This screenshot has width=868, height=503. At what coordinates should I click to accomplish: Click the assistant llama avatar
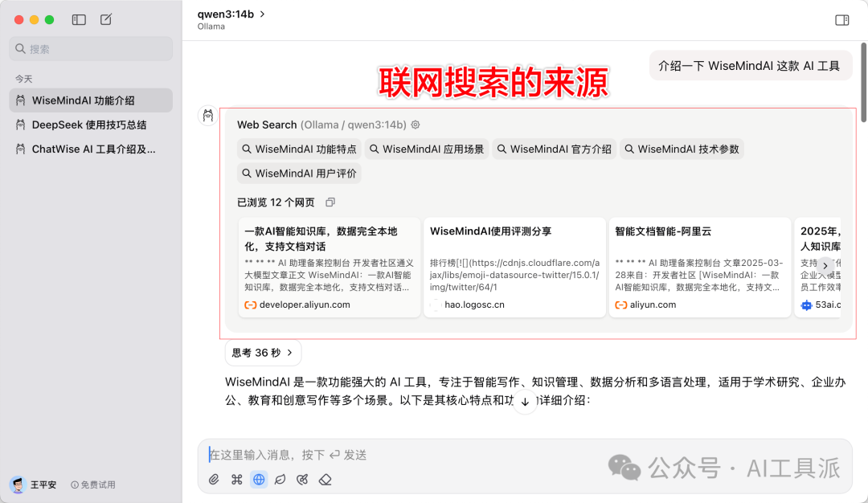(208, 116)
